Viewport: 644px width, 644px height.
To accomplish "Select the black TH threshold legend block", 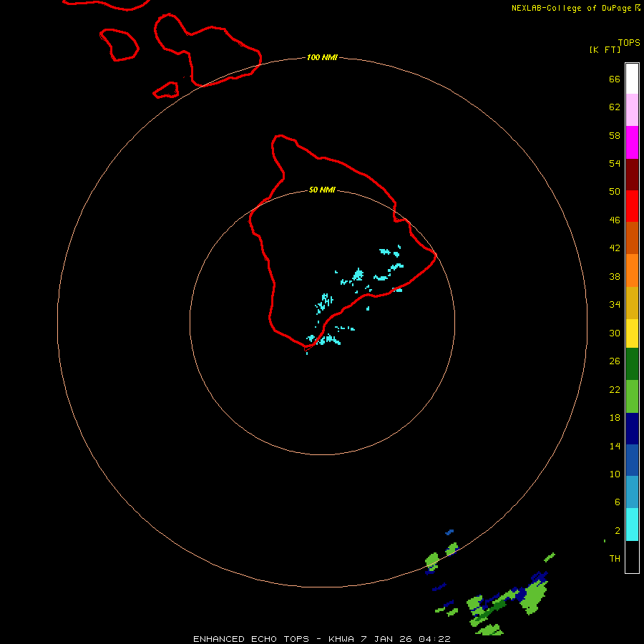I will pos(632,557).
